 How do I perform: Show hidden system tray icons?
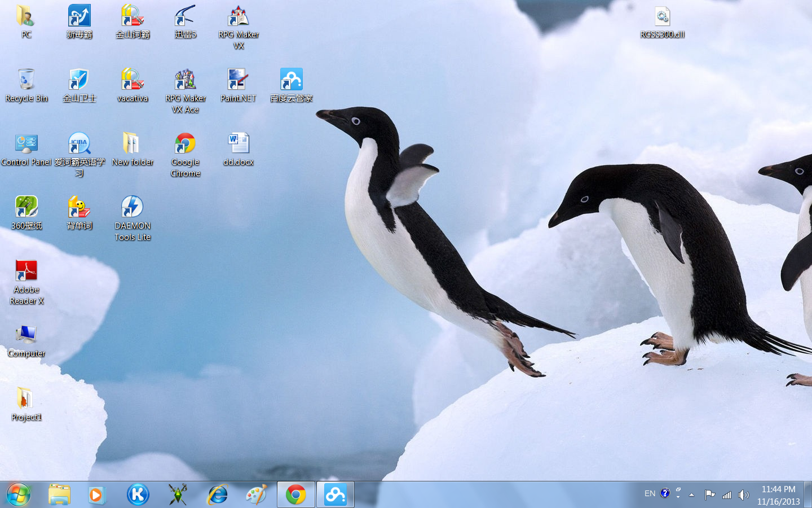(x=691, y=495)
